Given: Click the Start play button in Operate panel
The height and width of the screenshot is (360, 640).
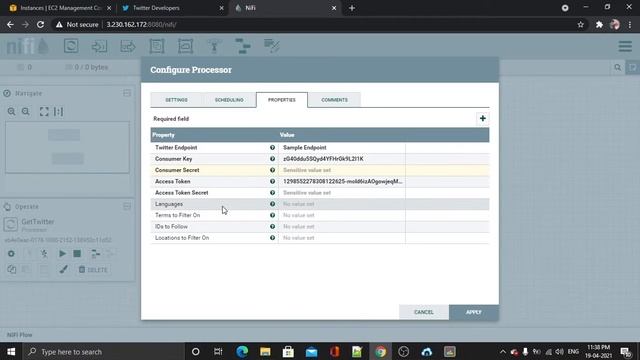Looking at the screenshot, I should coord(62,253).
